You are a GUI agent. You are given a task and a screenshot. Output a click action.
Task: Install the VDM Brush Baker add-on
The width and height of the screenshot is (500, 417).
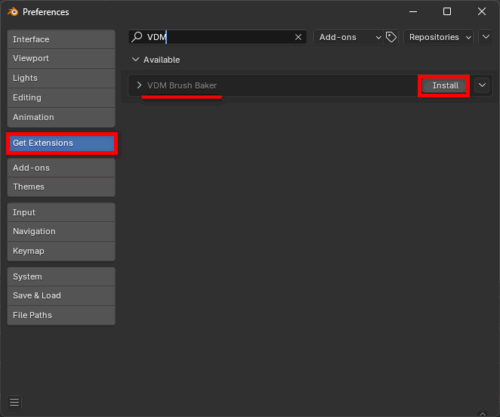click(x=445, y=86)
